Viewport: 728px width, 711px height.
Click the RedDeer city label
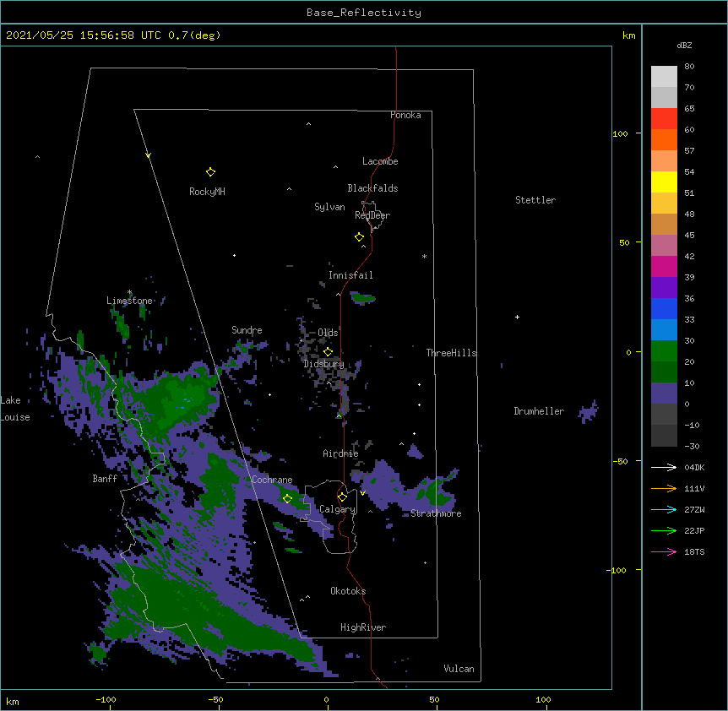click(x=372, y=215)
